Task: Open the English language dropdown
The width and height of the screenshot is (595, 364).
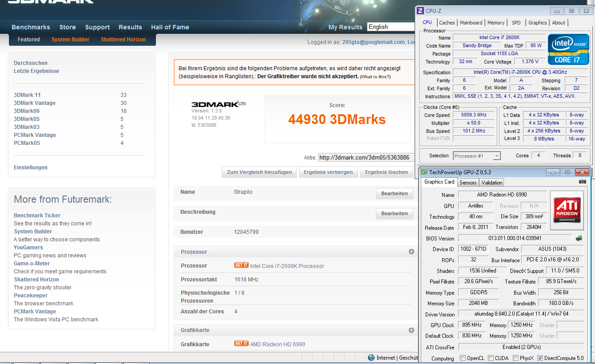Action: [x=391, y=27]
